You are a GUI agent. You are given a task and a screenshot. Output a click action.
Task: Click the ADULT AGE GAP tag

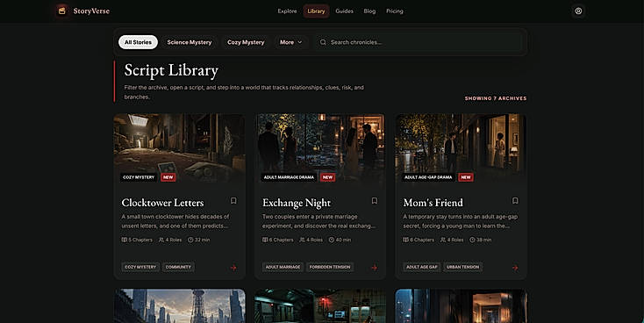tap(422, 267)
